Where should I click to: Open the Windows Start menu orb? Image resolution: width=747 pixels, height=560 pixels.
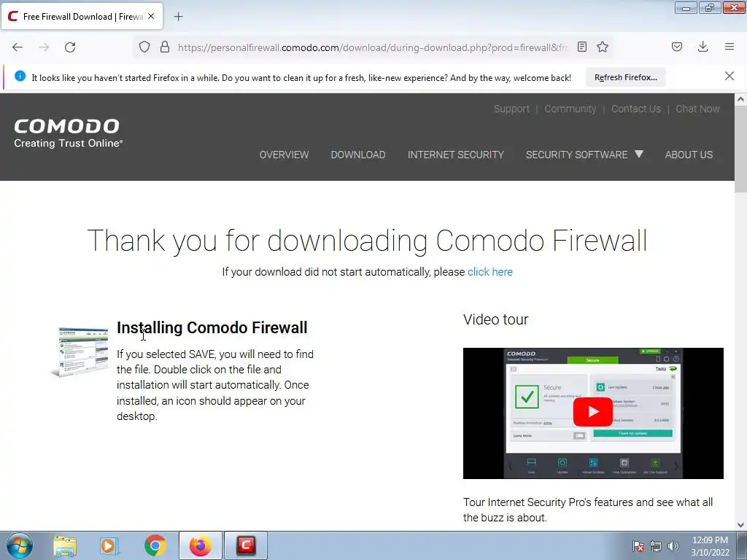click(20, 545)
